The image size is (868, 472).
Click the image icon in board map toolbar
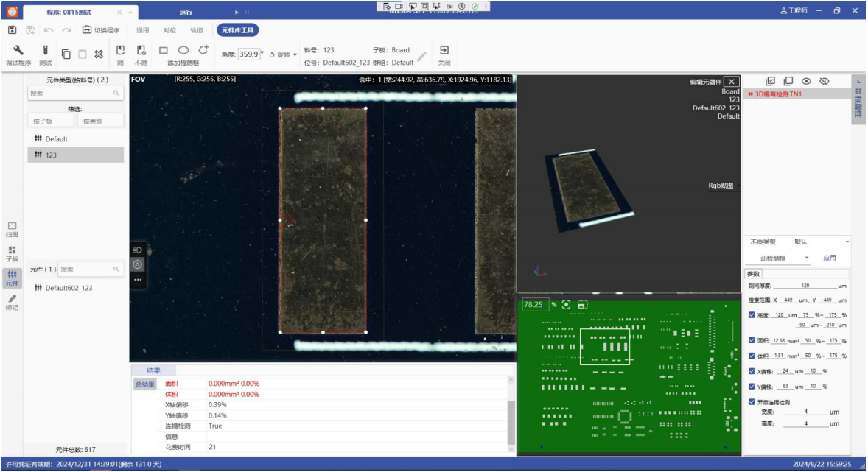point(581,305)
